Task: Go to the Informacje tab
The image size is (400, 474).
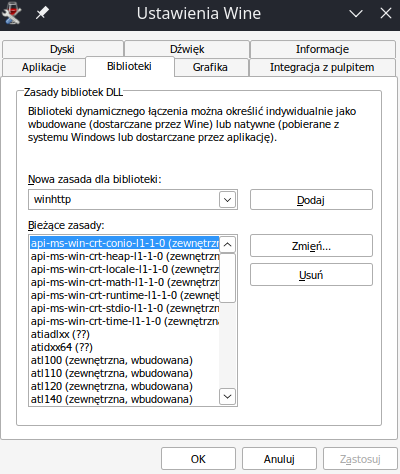Action: (322, 49)
